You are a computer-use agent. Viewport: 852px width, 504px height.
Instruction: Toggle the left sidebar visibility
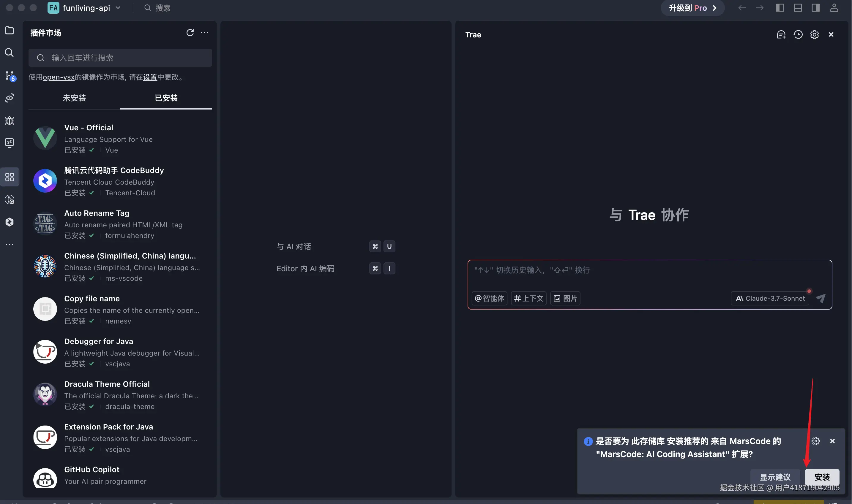tap(780, 7)
